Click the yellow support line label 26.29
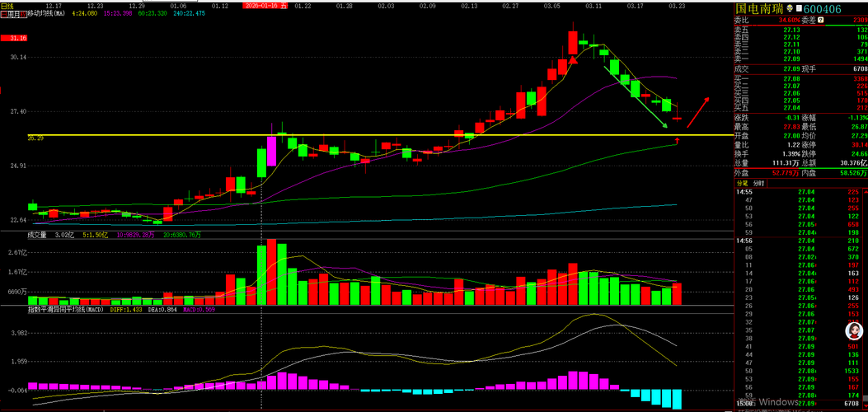 click(35, 138)
